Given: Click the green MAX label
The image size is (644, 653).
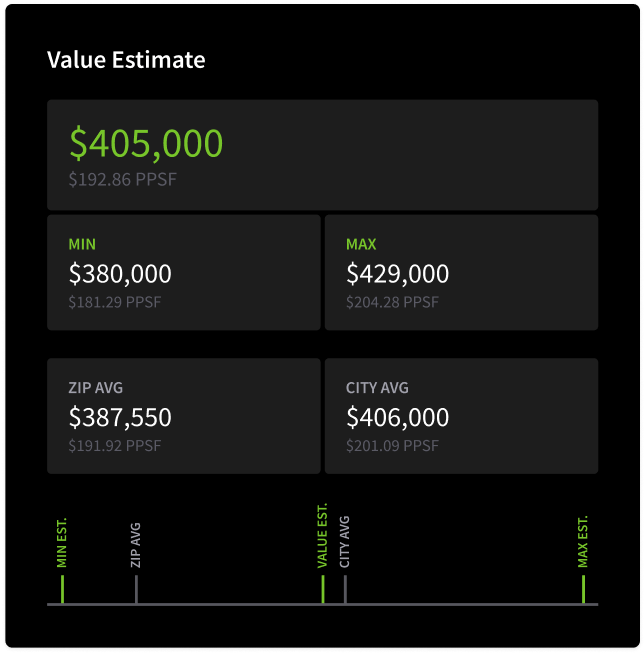Looking at the screenshot, I should pos(361,244).
